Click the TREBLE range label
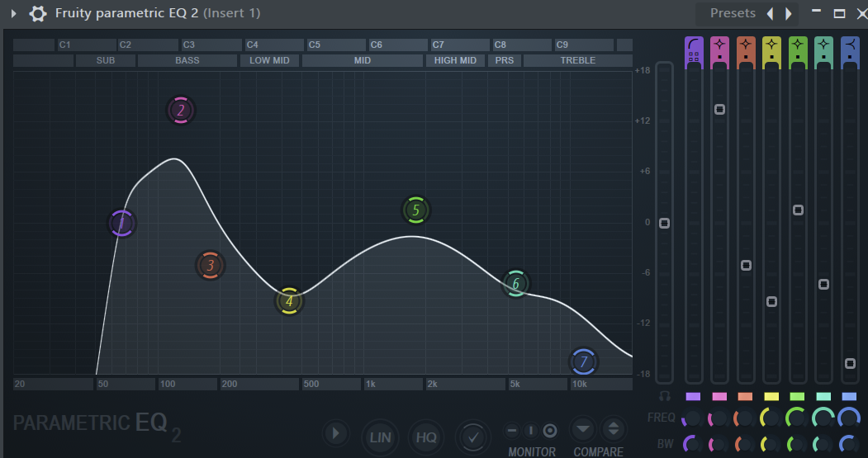Image resolution: width=868 pixels, height=458 pixels. (x=578, y=60)
